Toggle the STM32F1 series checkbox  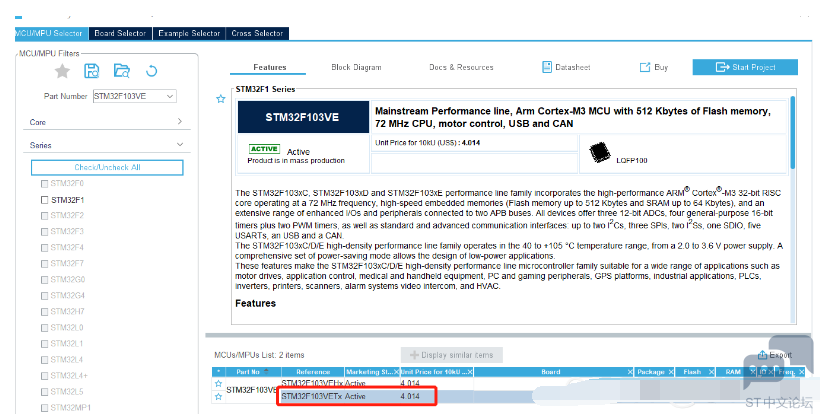45,200
